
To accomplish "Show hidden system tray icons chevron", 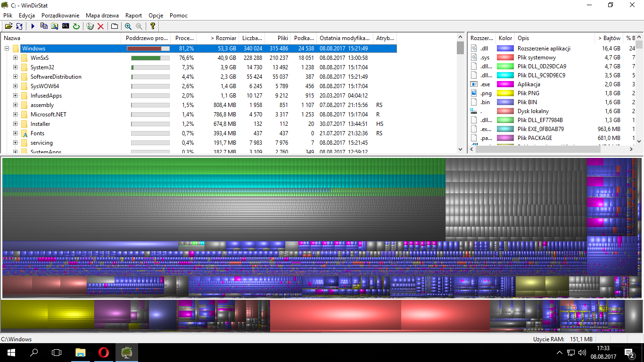I will [560, 353].
